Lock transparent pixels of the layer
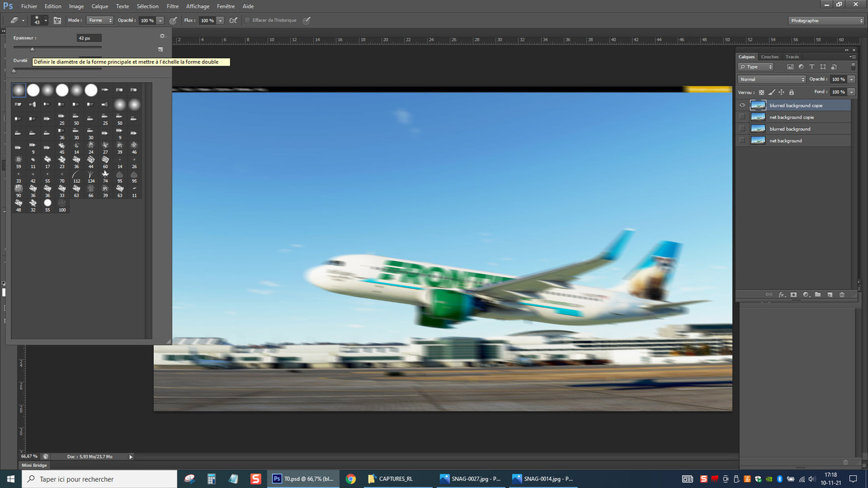The height and width of the screenshot is (488, 868). click(762, 92)
